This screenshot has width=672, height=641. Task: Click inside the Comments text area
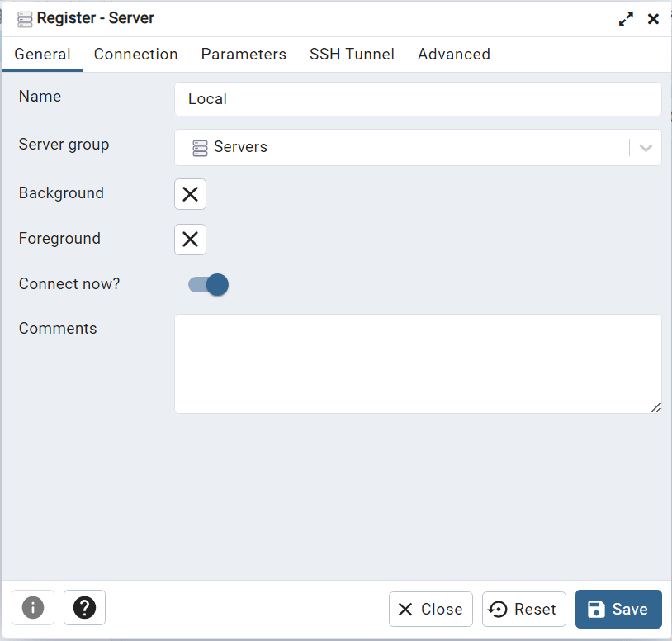(x=417, y=363)
